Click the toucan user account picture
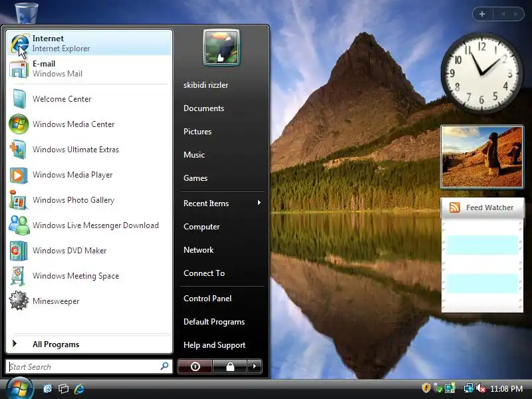This screenshot has height=399, width=532. coord(221,47)
